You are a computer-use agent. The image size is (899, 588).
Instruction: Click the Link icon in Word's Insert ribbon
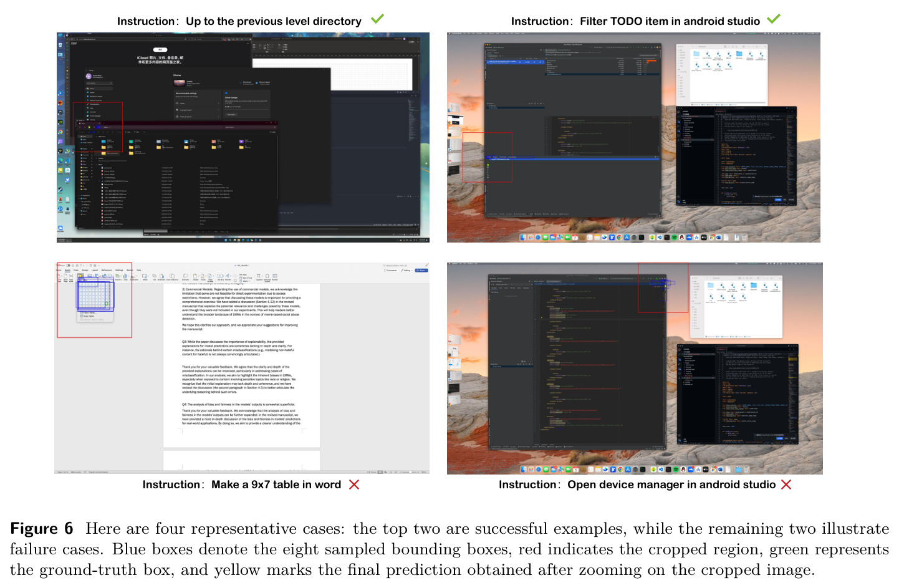pos(155,277)
